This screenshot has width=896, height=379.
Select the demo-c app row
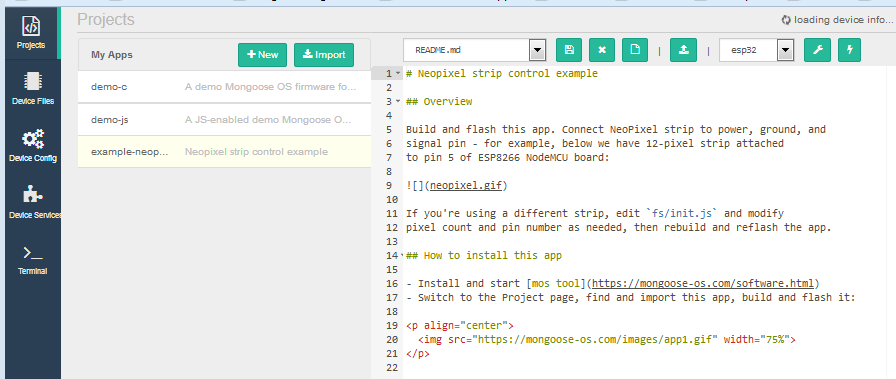pyautogui.click(x=224, y=87)
